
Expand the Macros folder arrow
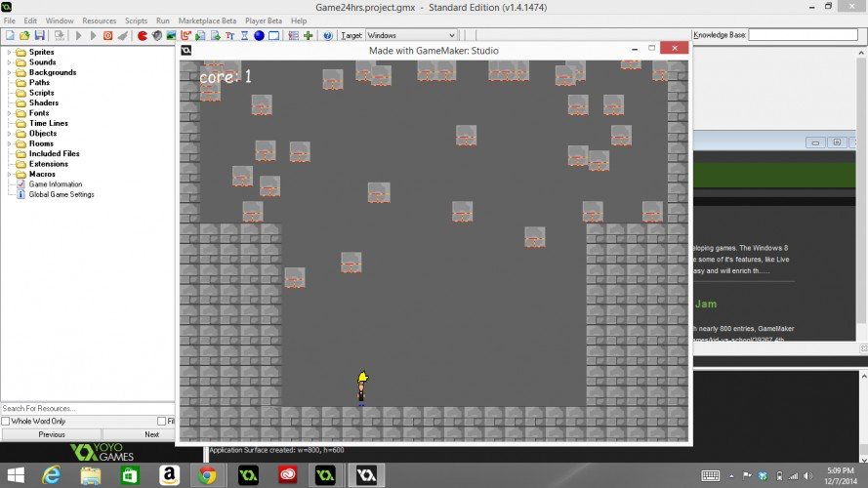pos(9,174)
